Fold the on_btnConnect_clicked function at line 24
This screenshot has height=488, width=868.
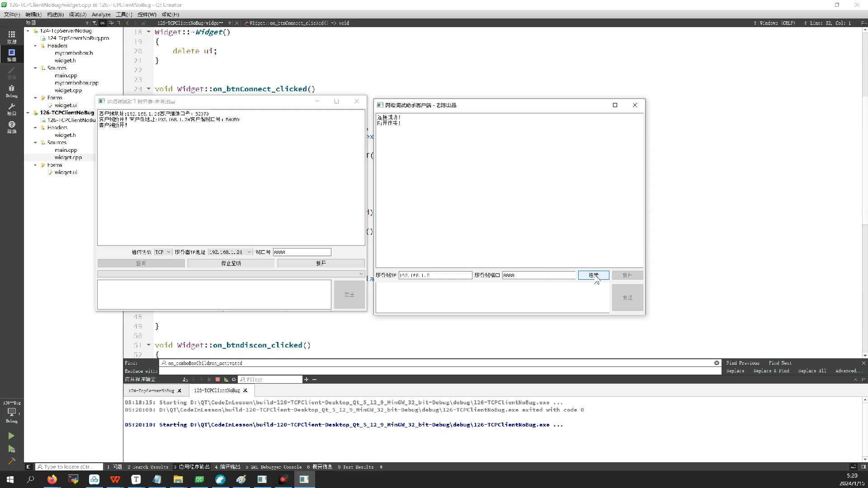point(148,89)
